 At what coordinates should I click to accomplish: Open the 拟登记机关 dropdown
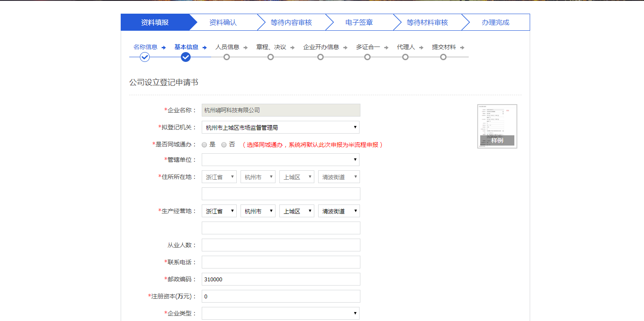[280, 127]
